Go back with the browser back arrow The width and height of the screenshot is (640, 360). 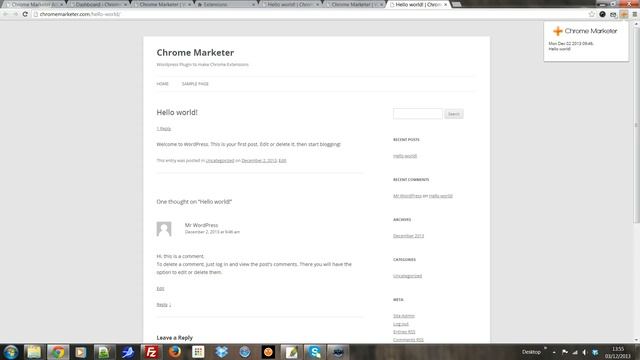pos(5,14)
